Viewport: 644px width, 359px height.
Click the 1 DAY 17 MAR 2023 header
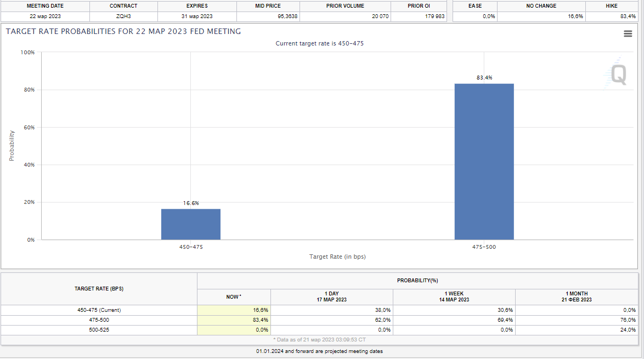coord(331,297)
